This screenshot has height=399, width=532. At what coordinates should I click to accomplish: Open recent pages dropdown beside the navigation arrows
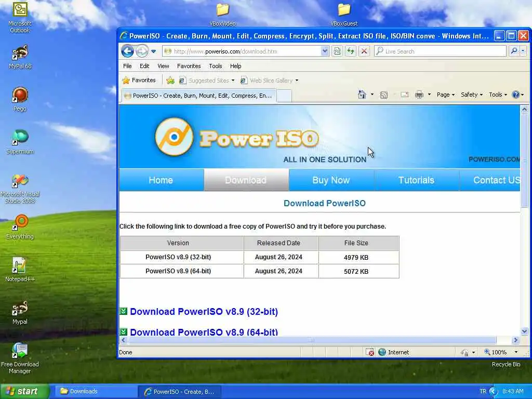(153, 51)
